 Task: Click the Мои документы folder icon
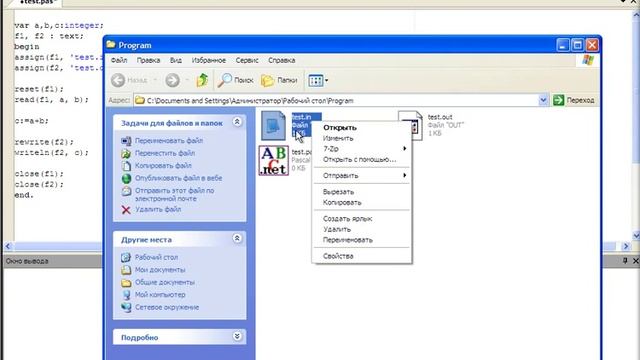pos(126,270)
